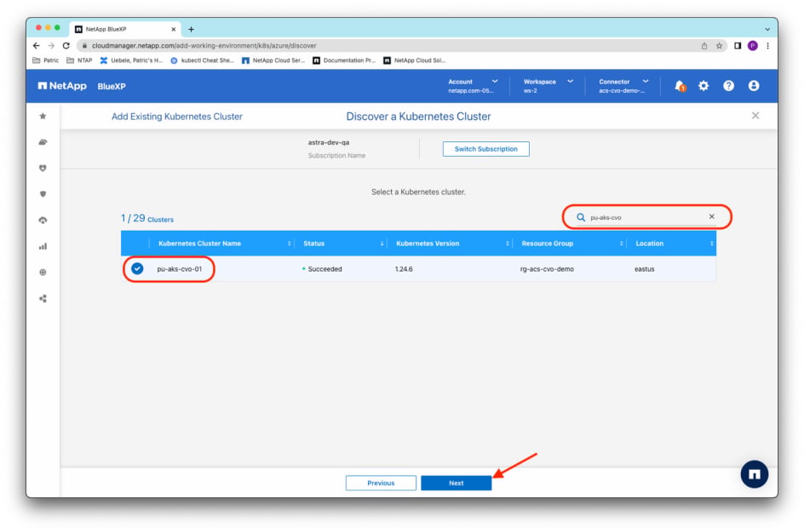The width and height of the screenshot is (804, 532).
Task: Click the Switch Subscription button
Action: coord(486,149)
